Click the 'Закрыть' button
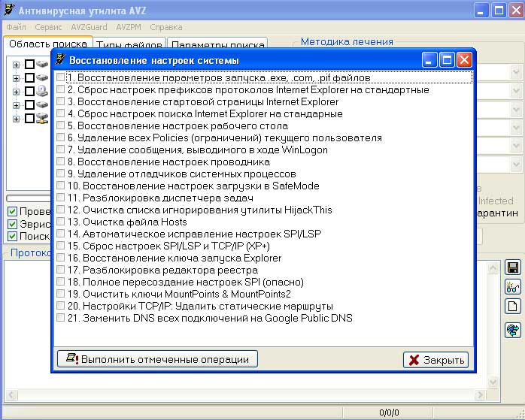Viewport: 525px width, 420px height. pos(435,360)
